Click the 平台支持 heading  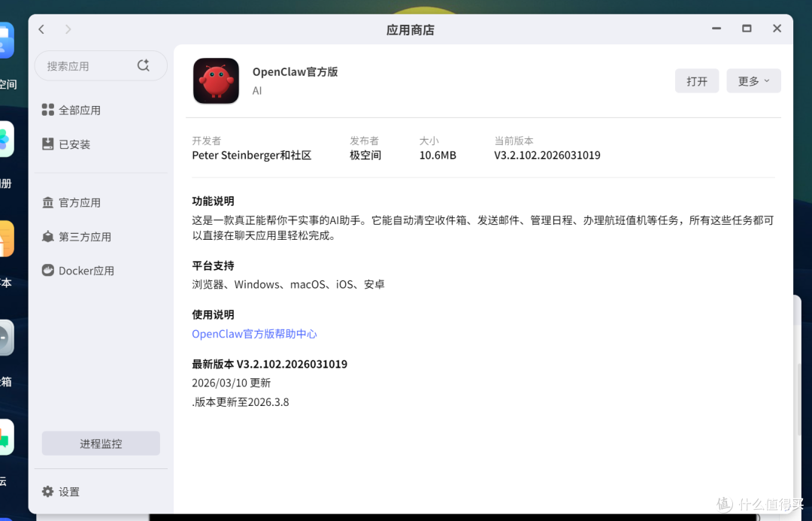tap(213, 265)
